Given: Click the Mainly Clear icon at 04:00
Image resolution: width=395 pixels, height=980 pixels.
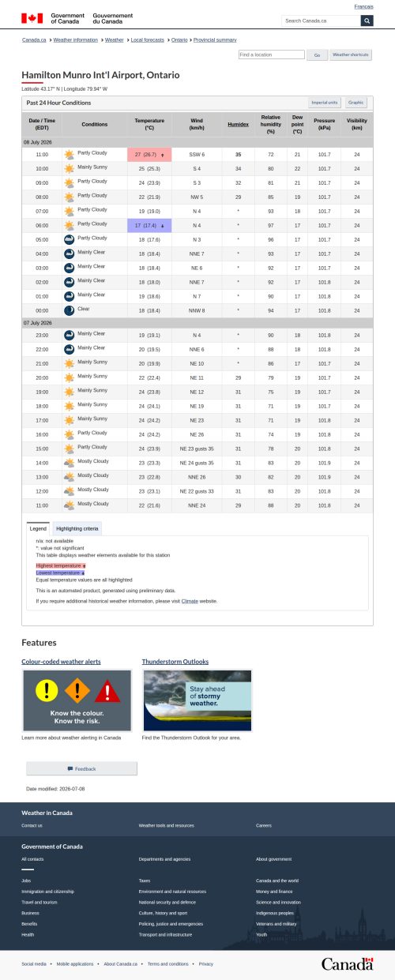Looking at the screenshot, I should point(70,254).
